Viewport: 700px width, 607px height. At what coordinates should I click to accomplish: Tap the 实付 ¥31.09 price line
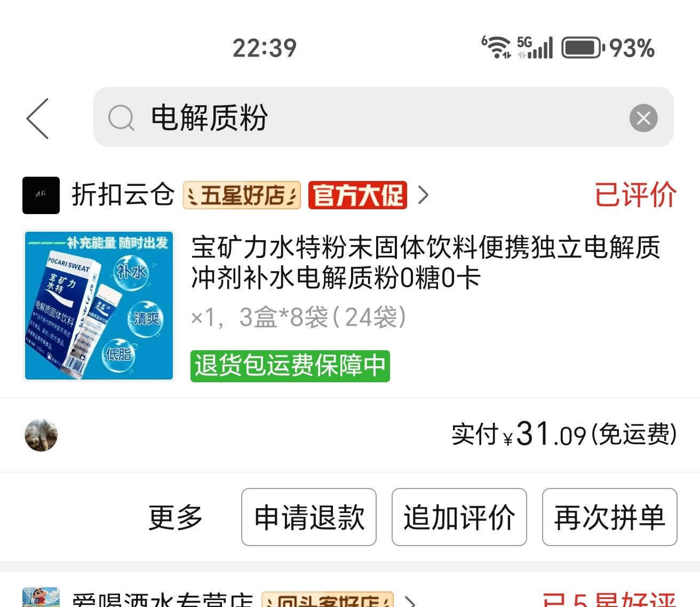coord(564,434)
